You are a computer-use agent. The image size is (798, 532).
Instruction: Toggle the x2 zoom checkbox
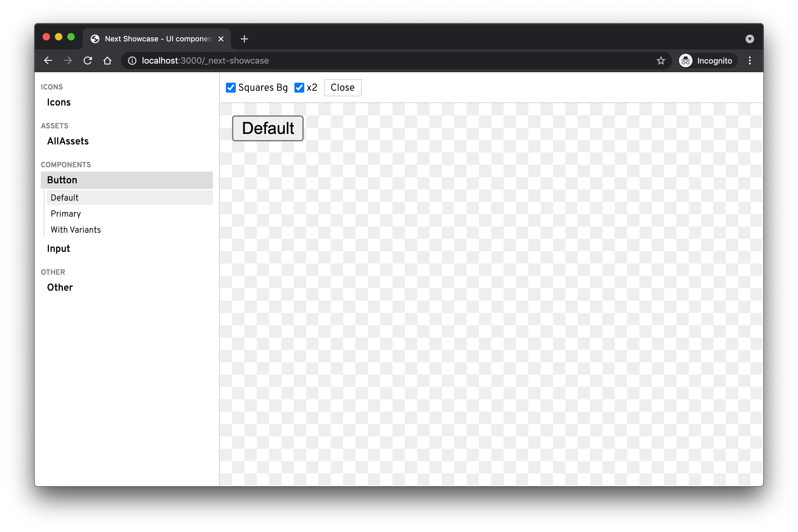coord(299,88)
